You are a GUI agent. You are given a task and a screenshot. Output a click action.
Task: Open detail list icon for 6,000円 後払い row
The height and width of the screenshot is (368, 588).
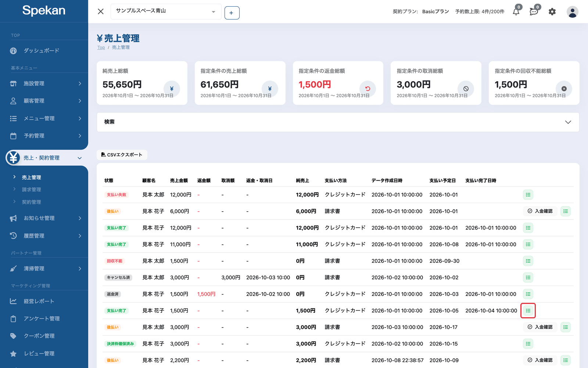pos(566,211)
